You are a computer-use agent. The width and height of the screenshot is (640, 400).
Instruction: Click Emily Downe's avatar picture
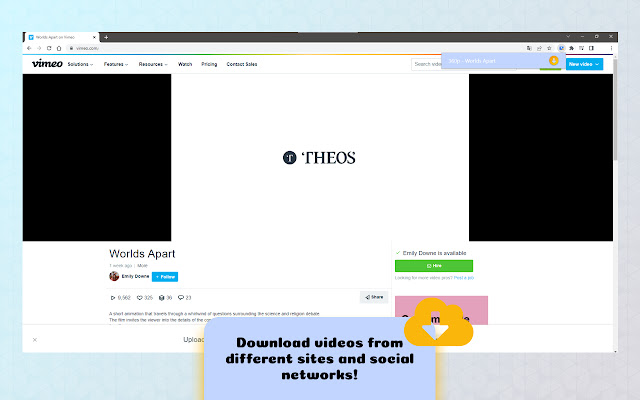[x=114, y=276]
